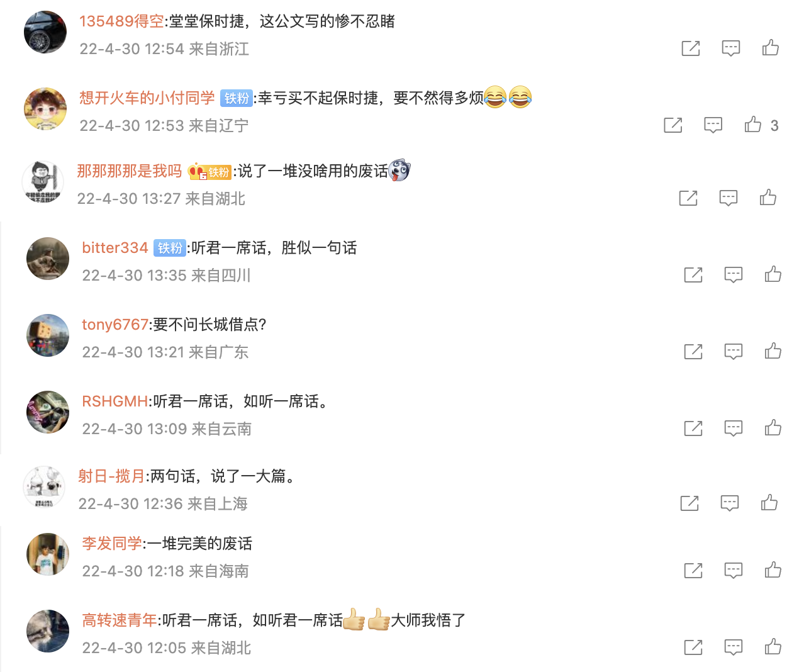Image resolution: width=804 pixels, height=672 pixels.
Task: Visit tony6767's profile link
Action: tap(115, 325)
